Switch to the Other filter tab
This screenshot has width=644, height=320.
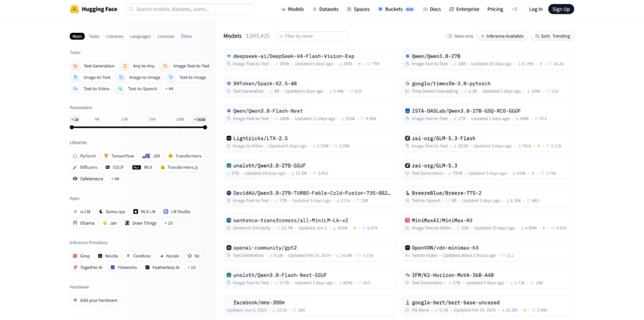[x=187, y=36]
